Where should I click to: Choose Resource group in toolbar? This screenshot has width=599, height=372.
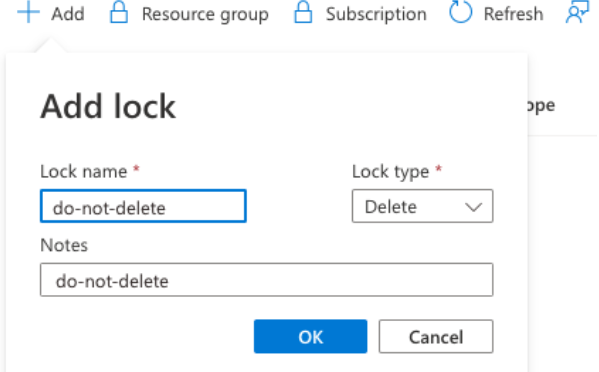205,15
